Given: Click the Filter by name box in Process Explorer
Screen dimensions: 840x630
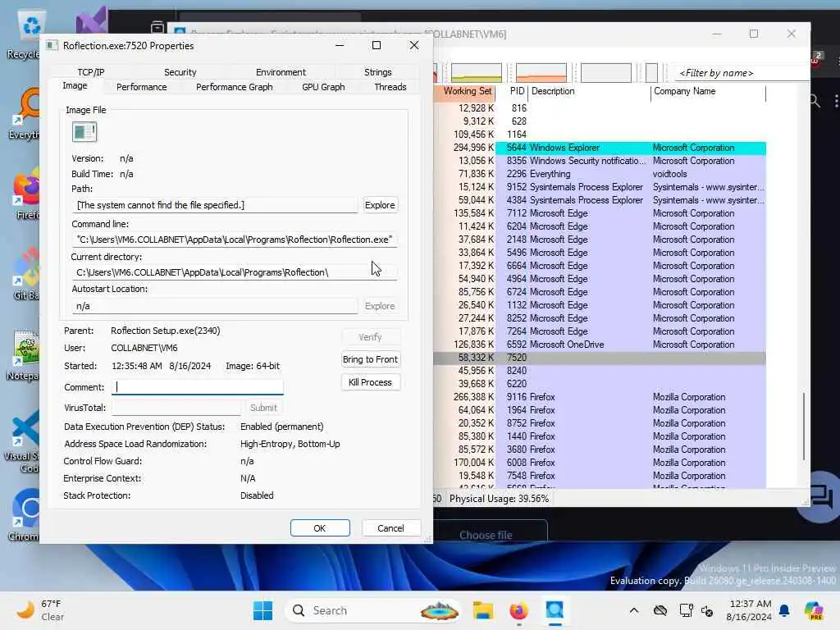Looking at the screenshot, I should coord(742,73).
